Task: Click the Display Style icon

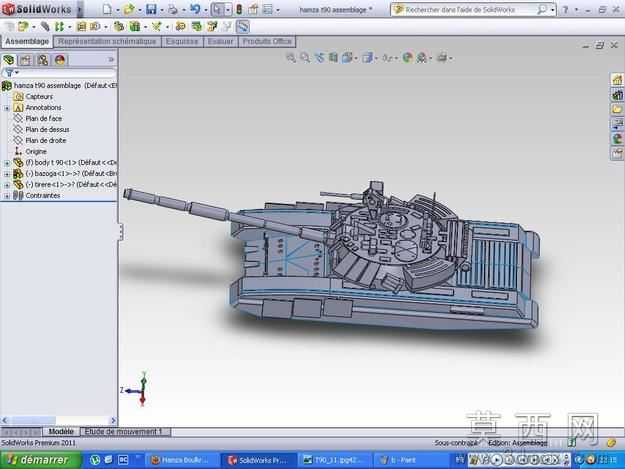Action: point(367,58)
